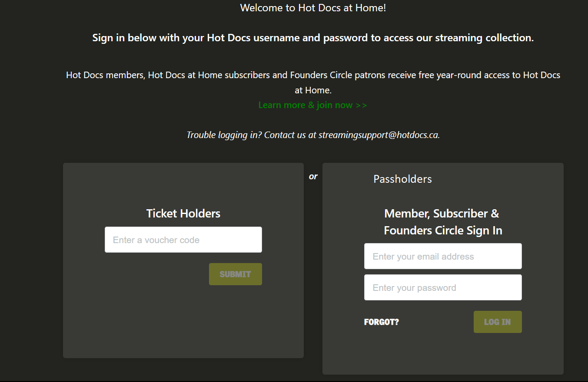Click the Passholders label
The width and height of the screenshot is (588, 382).
point(402,179)
